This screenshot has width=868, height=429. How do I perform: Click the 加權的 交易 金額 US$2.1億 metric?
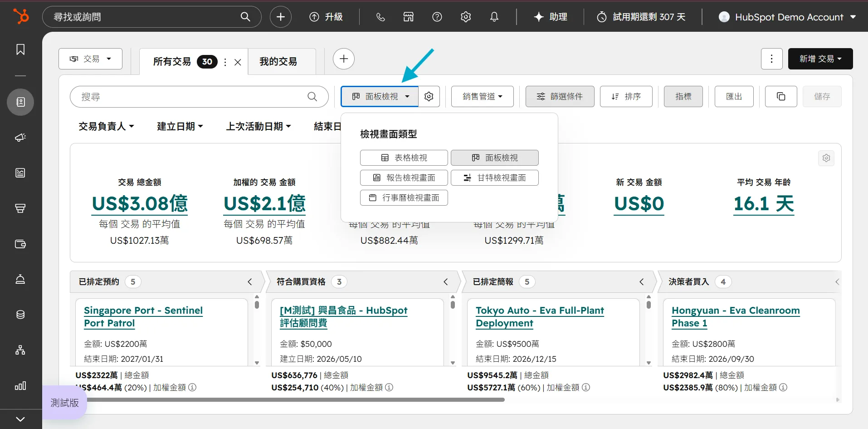(264, 203)
